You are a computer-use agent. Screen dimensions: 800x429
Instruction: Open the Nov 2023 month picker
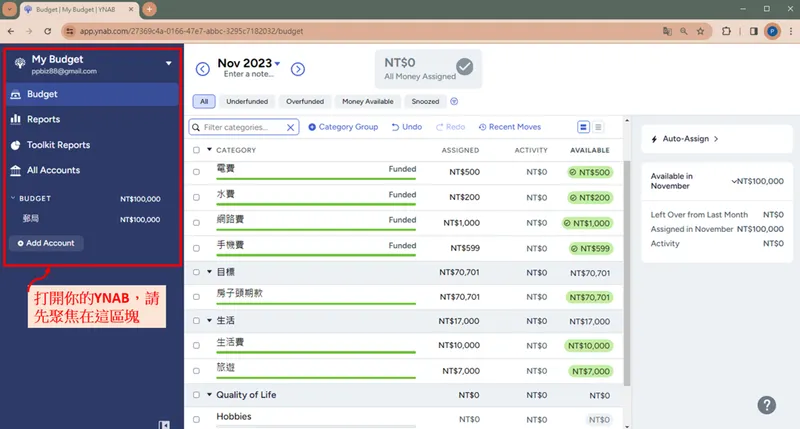pos(249,63)
